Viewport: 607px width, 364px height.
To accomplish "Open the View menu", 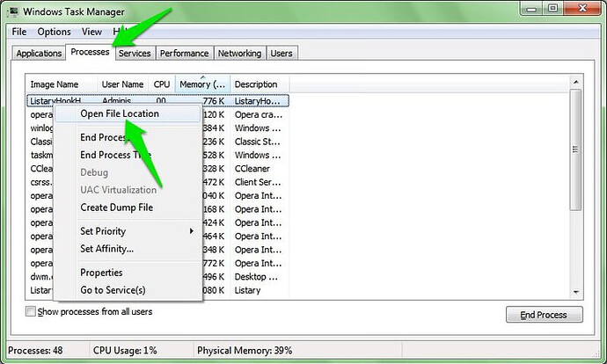I will point(91,32).
